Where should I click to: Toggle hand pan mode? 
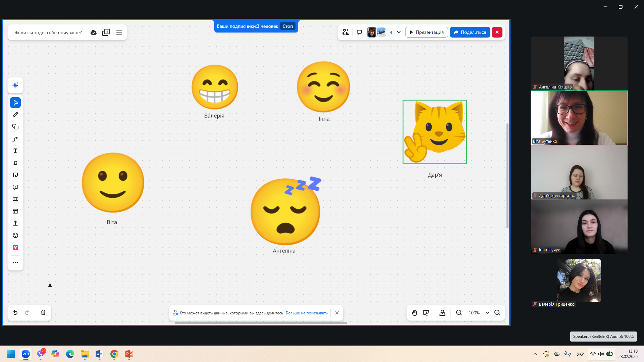[x=415, y=313]
